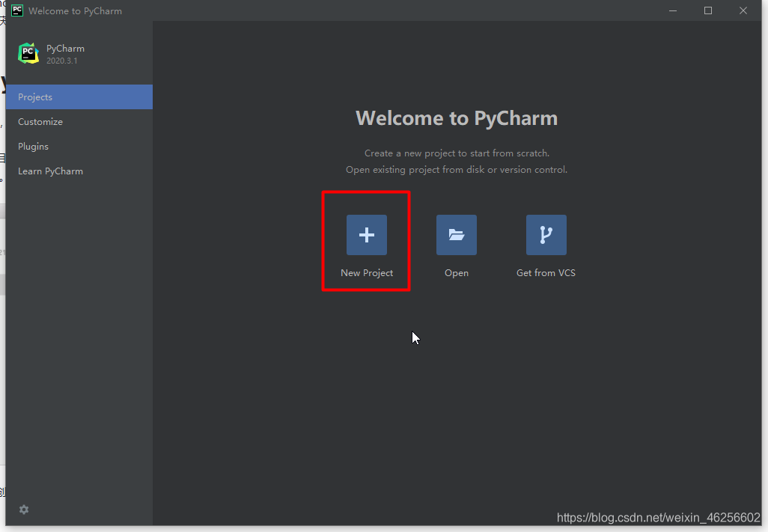Click the window title 'Welcome to PyCharm'
This screenshot has width=768, height=532.
pos(75,10)
